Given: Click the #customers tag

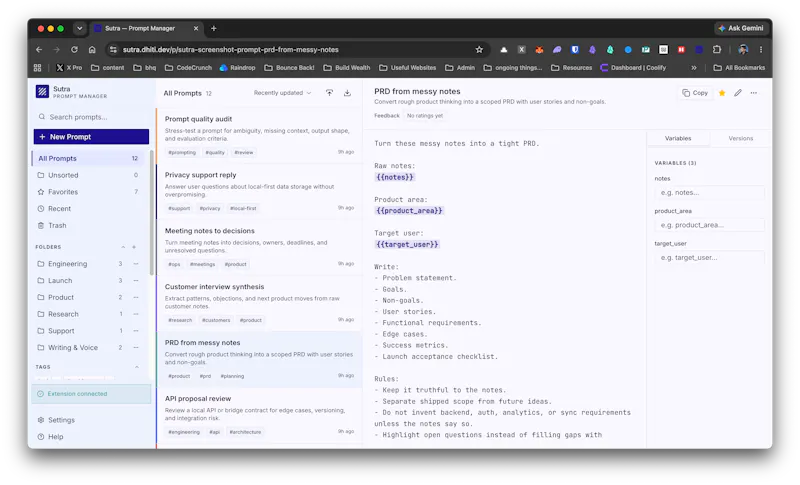Looking at the screenshot, I should click(x=216, y=320).
